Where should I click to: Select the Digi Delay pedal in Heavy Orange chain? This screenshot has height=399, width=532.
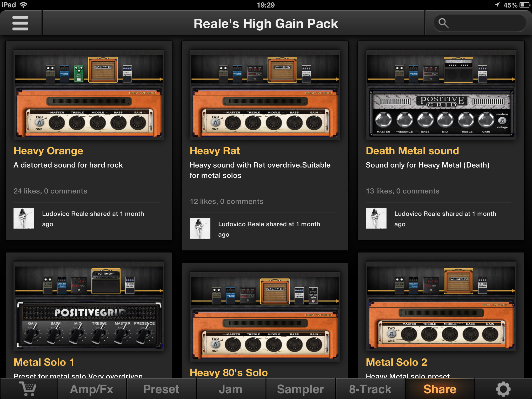coord(127,74)
